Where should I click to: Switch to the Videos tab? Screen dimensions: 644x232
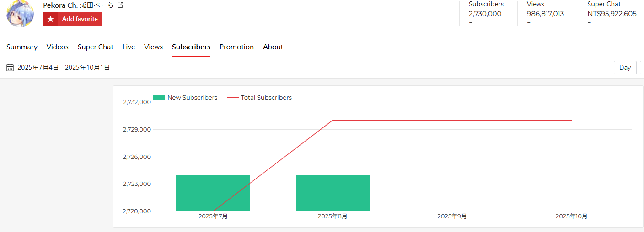(x=58, y=47)
